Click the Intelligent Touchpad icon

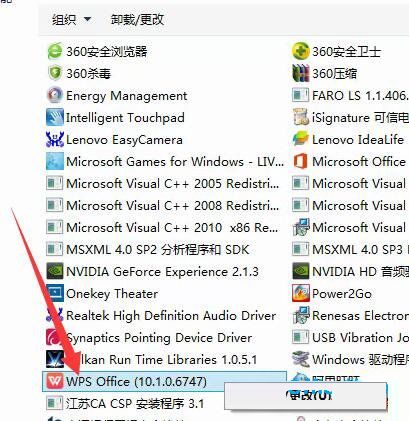pos(54,117)
